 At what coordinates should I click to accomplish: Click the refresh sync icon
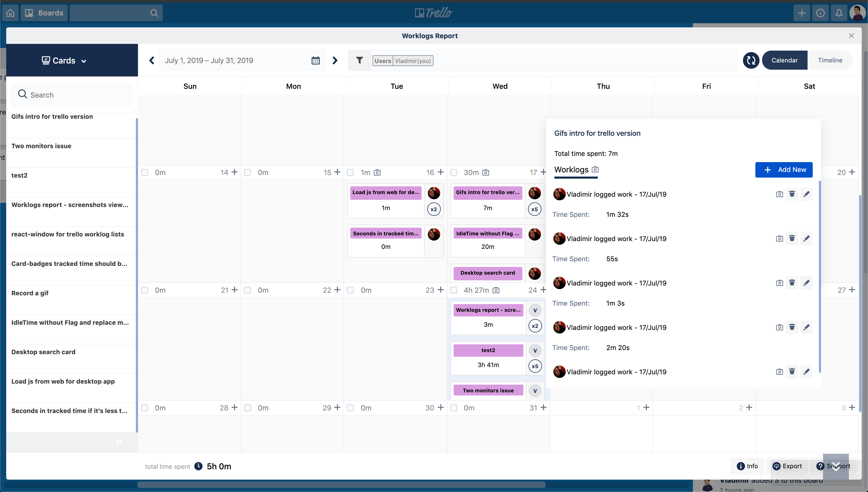(751, 60)
